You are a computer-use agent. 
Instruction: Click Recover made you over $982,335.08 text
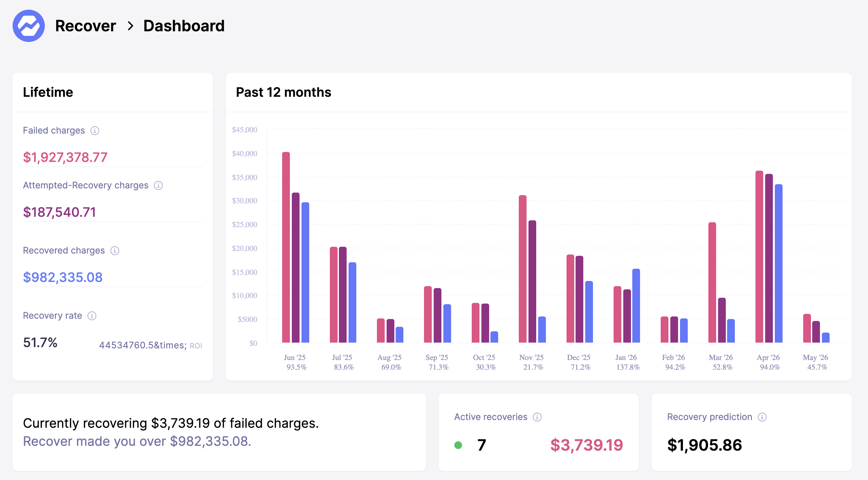coord(137,441)
